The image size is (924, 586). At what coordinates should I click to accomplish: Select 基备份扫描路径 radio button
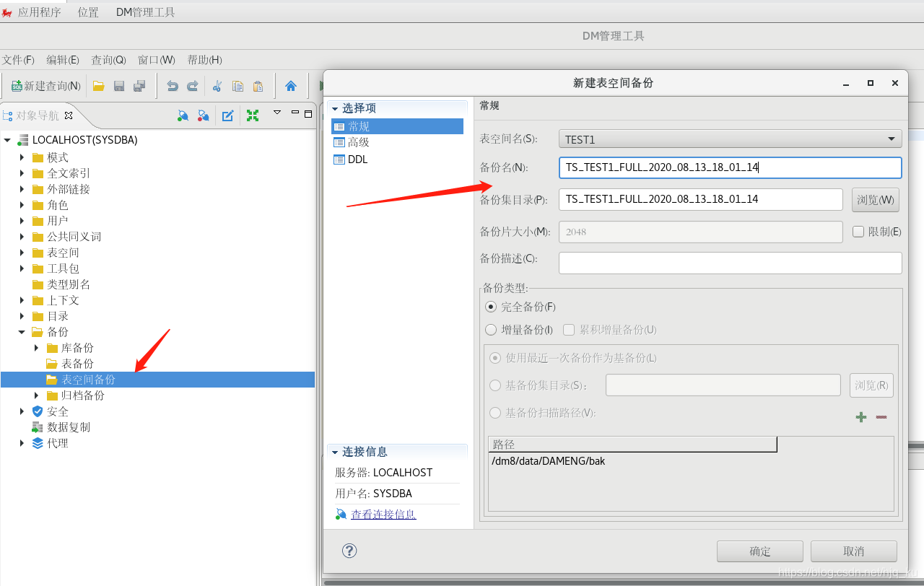[x=495, y=413]
